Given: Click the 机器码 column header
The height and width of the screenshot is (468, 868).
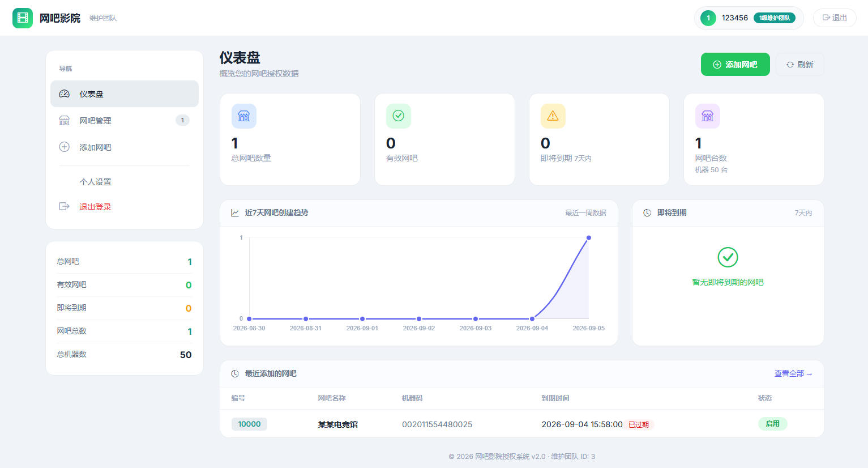Looking at the screenshot, I should (412, 398).
